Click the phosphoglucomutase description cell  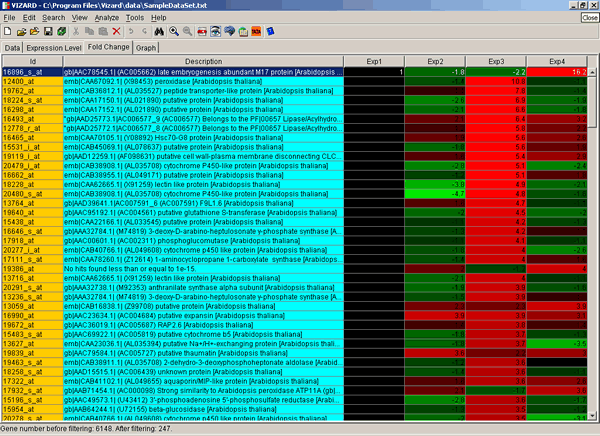tap(204, 240)
